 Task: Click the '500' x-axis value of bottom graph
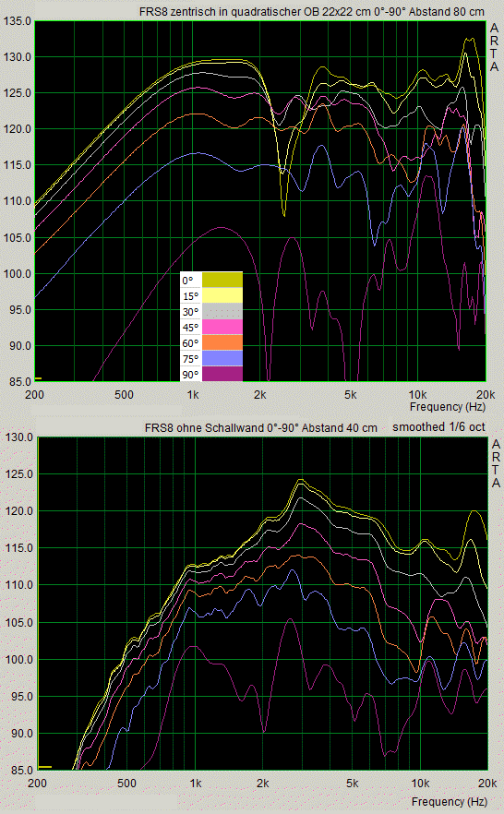pyautogui.click(x=126, y=784)
